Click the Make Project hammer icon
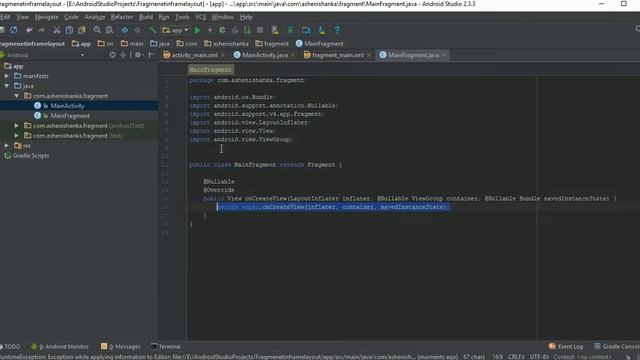 (153, 30)
